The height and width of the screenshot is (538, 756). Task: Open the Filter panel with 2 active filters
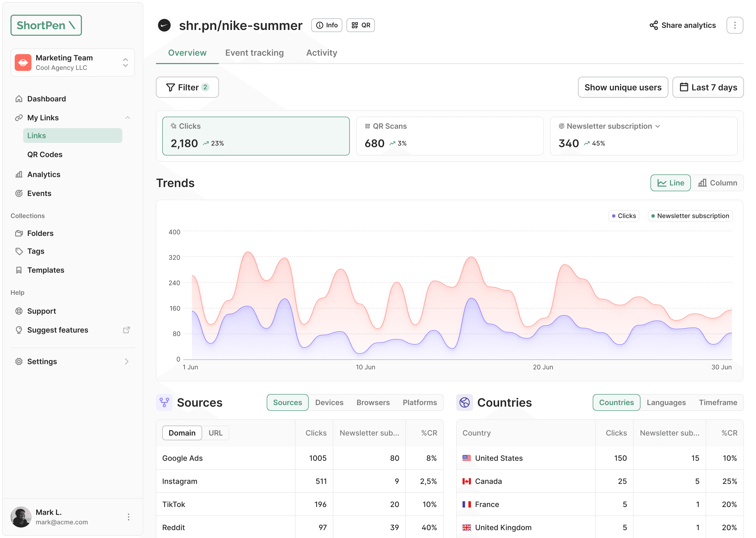187,87
